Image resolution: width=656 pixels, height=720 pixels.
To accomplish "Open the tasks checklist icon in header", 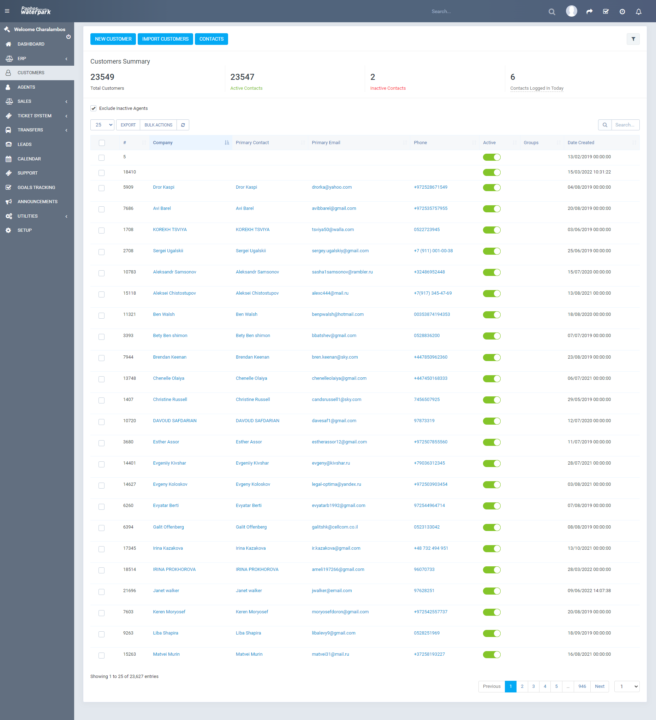I will pos(606,11).
